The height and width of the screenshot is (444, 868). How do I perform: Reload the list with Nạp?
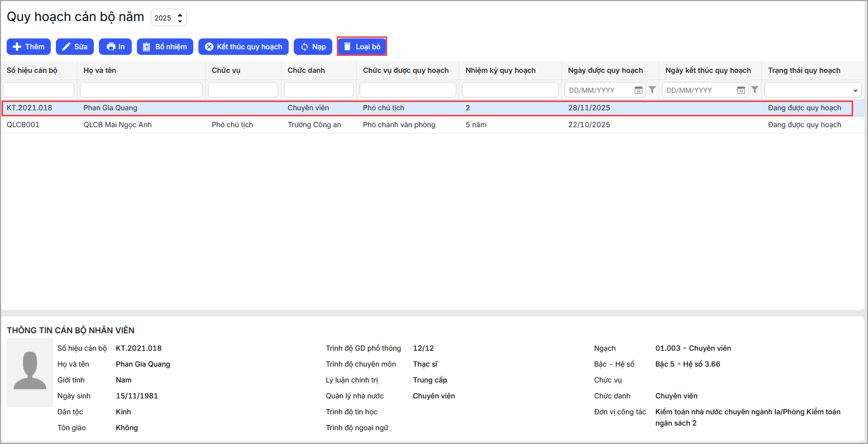click(x=313, y=47)
